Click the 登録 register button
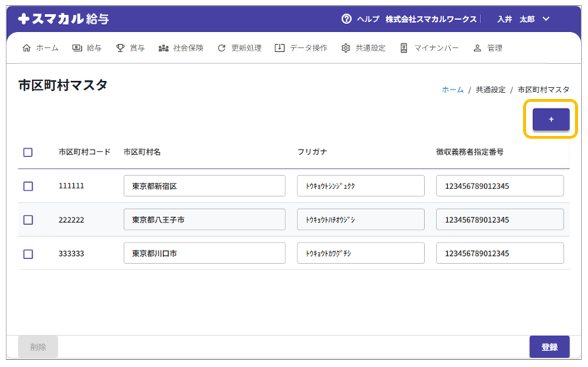Image resolution: width=588 pixels, height=367 pixels. [x=549, y=347]
